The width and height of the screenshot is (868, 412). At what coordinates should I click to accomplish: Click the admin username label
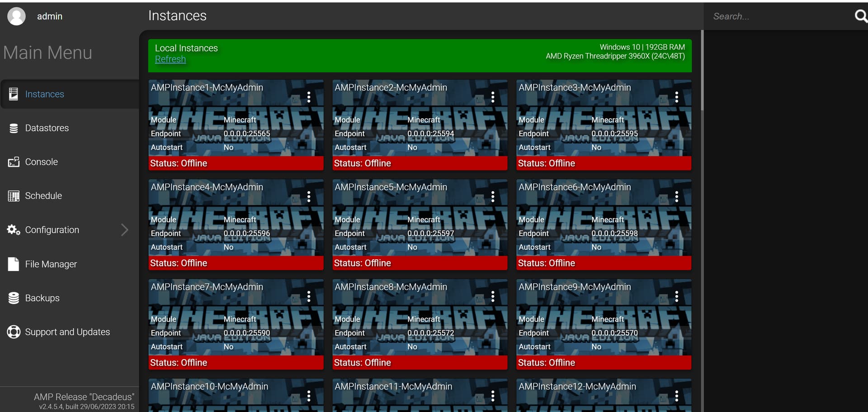click(50, 16)
